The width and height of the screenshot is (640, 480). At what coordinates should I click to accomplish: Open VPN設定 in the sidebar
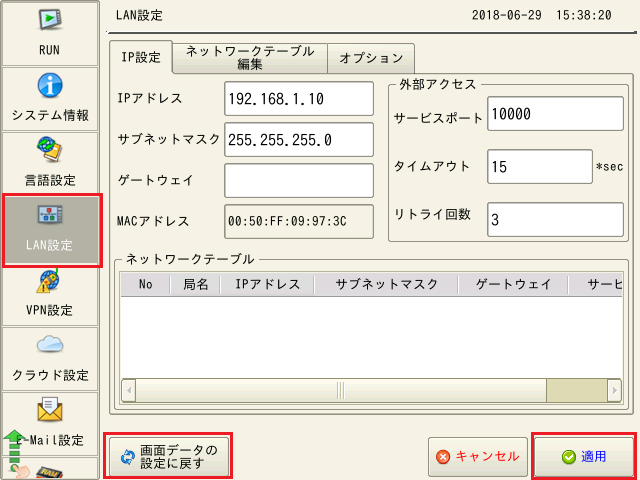click(52, 293)
